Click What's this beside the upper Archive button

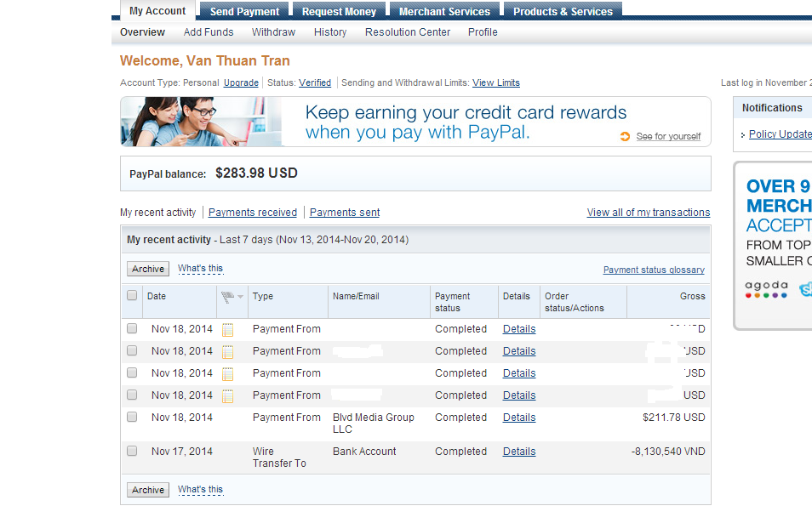(200, 269)
